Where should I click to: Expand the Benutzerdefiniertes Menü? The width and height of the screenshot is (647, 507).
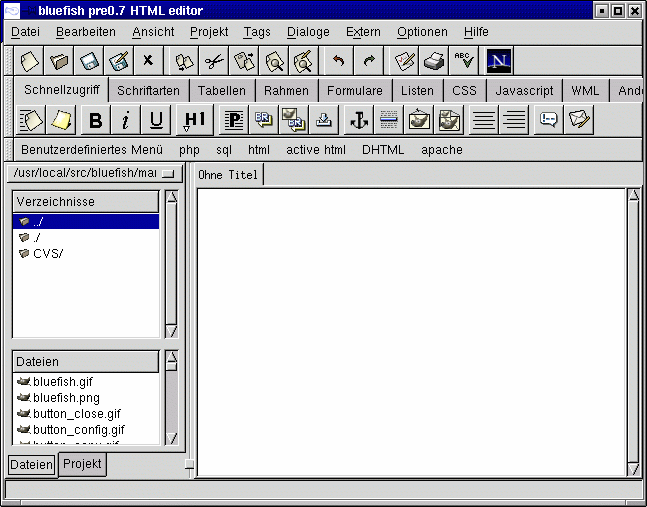(91, 150)
